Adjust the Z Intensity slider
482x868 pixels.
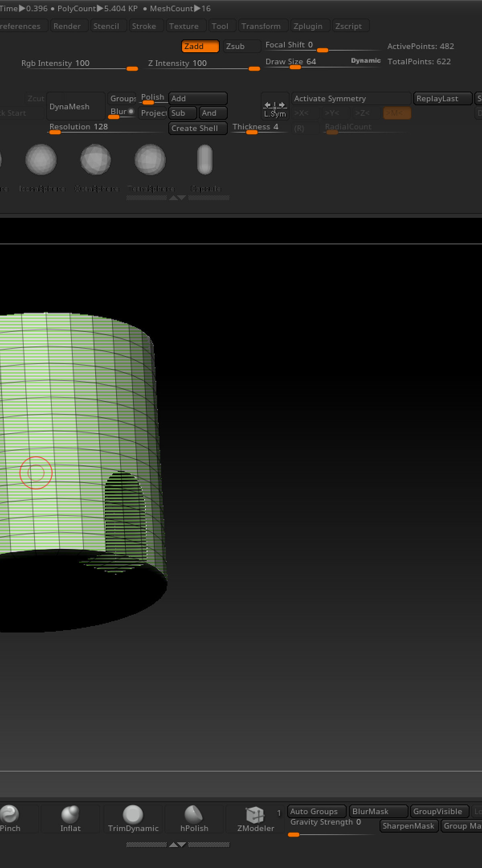pos(202,64)
